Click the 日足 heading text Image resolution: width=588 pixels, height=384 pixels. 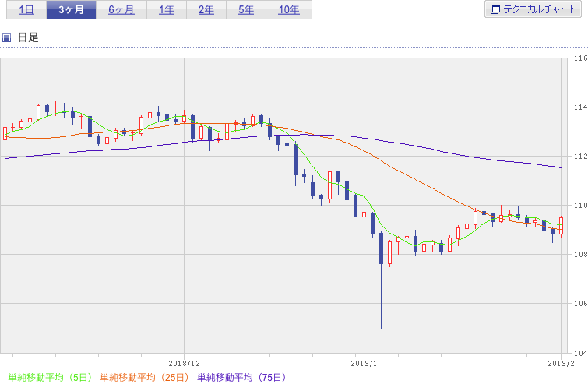tap(28, 37)
